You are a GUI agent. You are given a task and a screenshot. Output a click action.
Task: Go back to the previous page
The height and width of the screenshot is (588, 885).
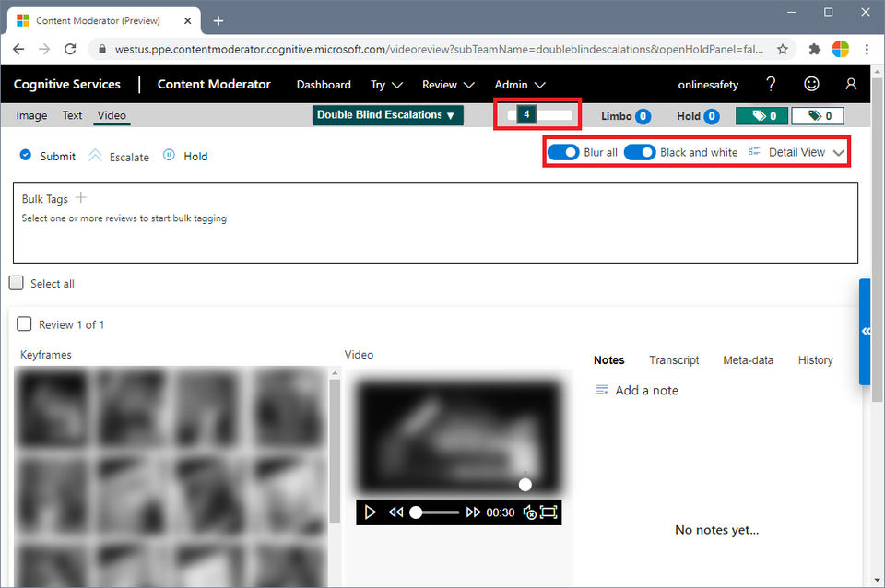coord(18,49)
